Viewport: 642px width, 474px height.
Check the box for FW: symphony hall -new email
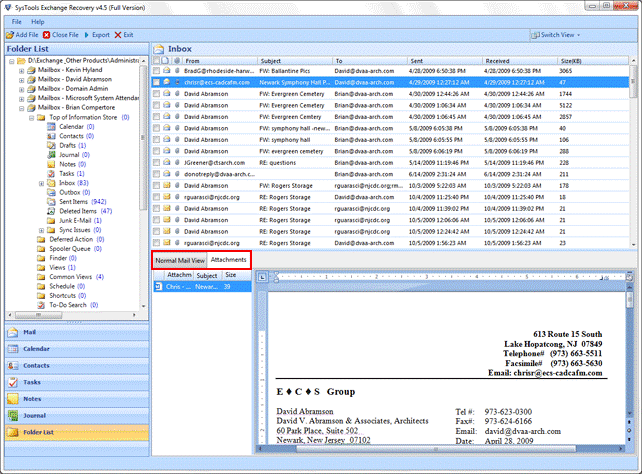pos(156,128)
